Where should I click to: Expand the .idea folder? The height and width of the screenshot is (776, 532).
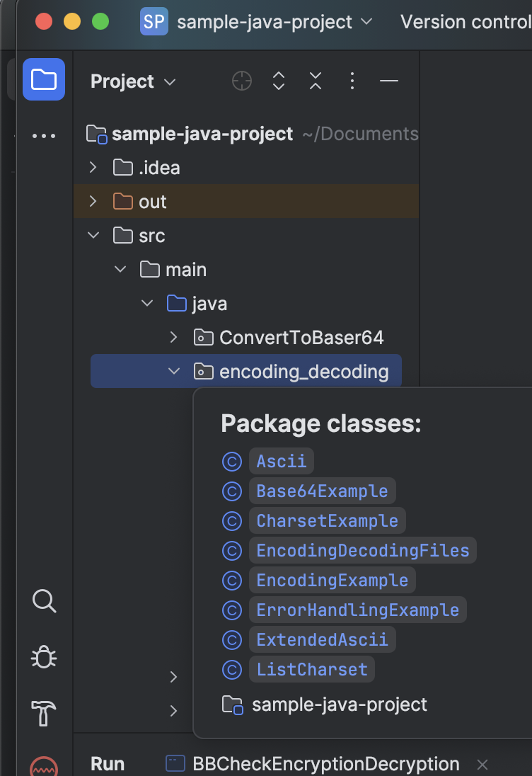(93, 167)
